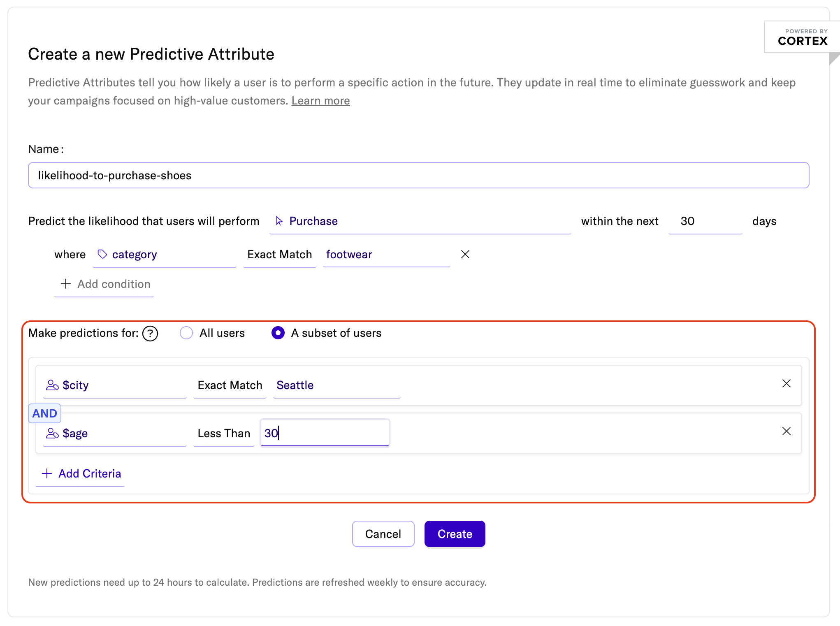Delete the $city criteria row
This screenshot has height=626, width=840.
(x=786, y=384)
